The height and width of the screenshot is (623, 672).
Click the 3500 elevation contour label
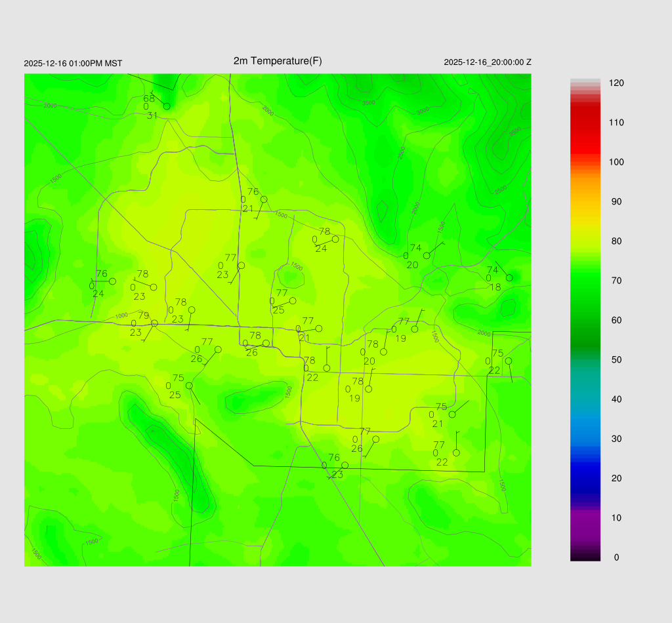click(x=369, y=103)
